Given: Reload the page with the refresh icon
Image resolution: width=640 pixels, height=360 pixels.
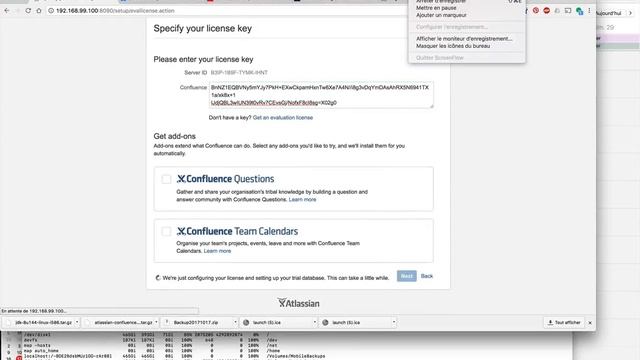Looking at the screenshot, I should [28, 11].
